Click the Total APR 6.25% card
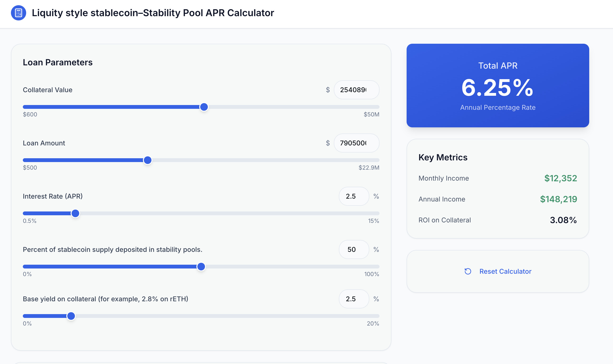 coord(498,85)
